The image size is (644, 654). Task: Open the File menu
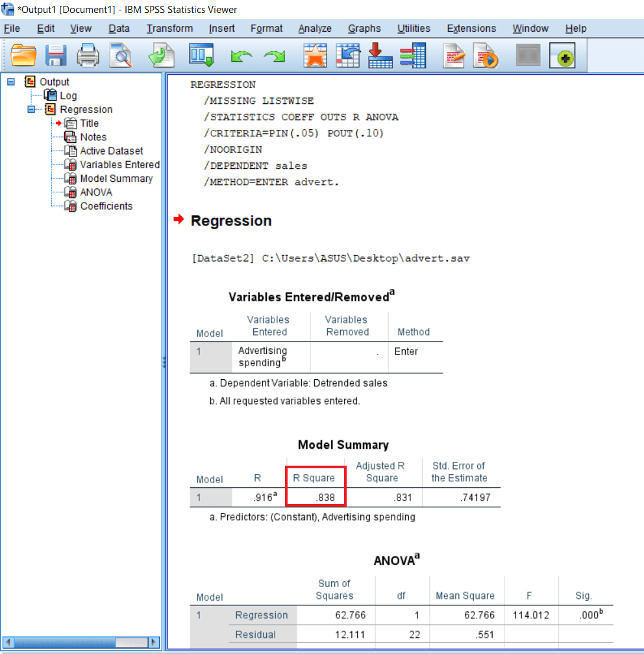click(12, 29)
